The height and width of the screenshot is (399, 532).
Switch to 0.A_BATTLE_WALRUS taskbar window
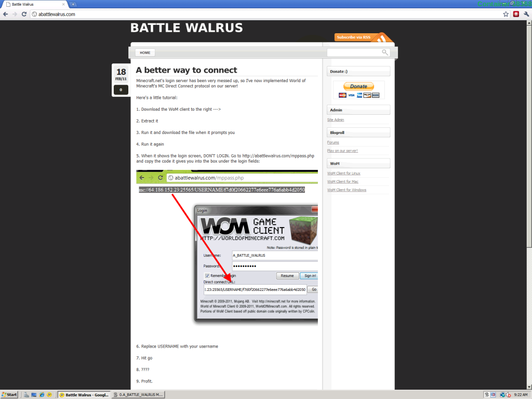click(x=138, y=395)
